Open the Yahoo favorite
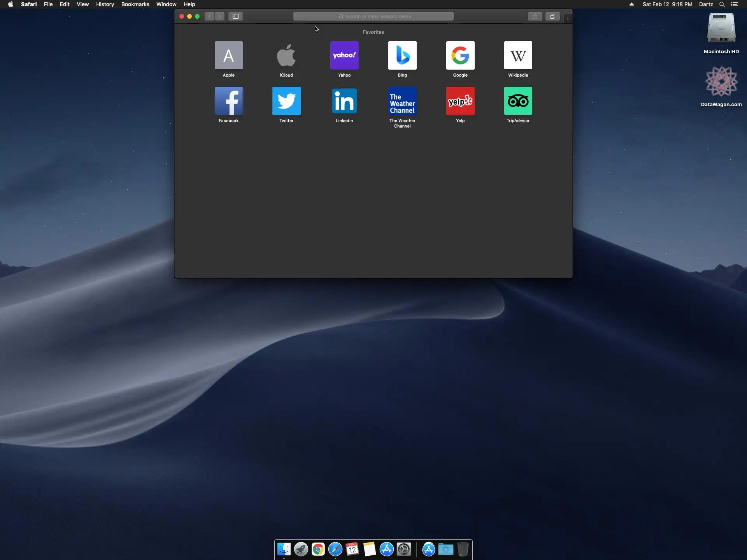This screenshot has height=560, width=747. click(x=344, y=56)
